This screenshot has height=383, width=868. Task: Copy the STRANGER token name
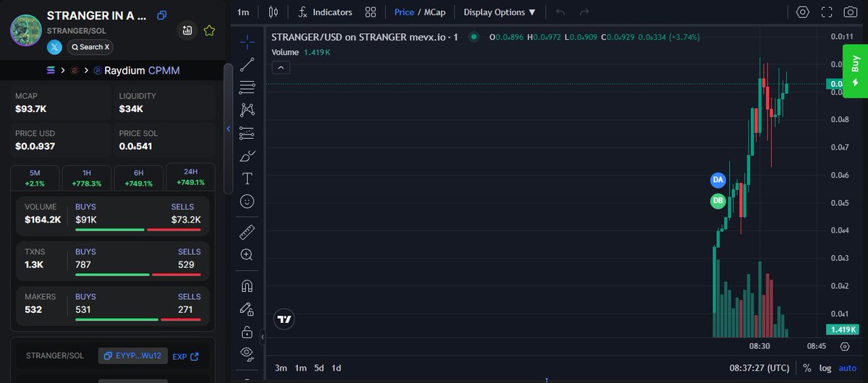pyautogui.click(x=161, y=15)
